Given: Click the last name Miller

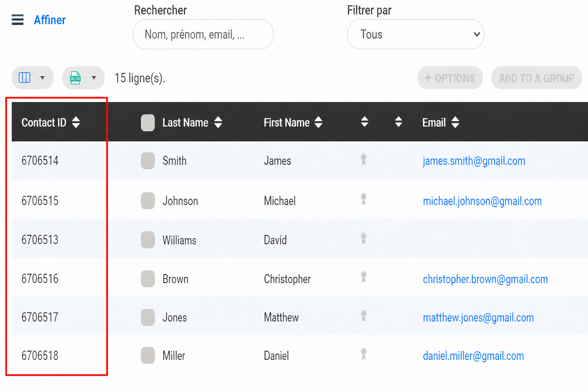Looking at the screenshot, I should coord(174,356).
